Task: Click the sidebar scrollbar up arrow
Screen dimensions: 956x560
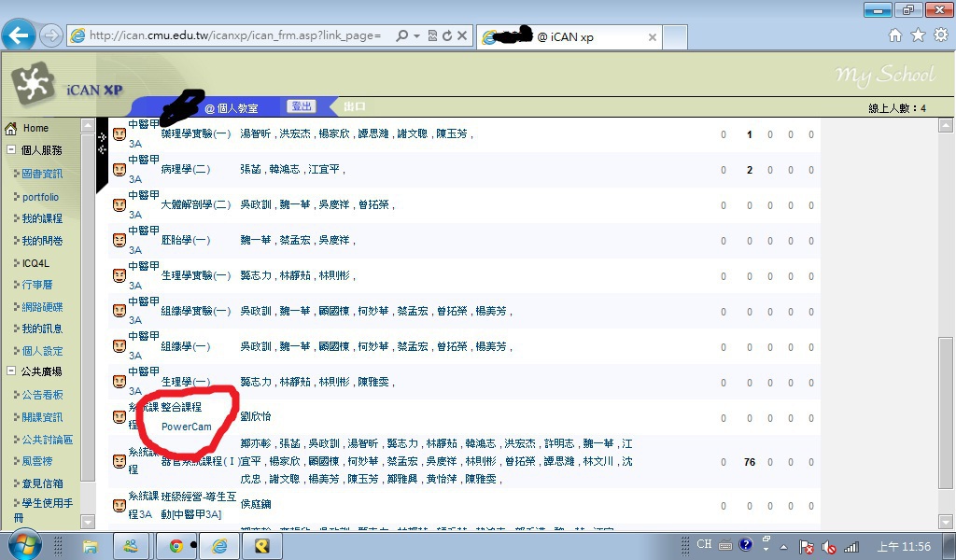Action: pos(88,125)
